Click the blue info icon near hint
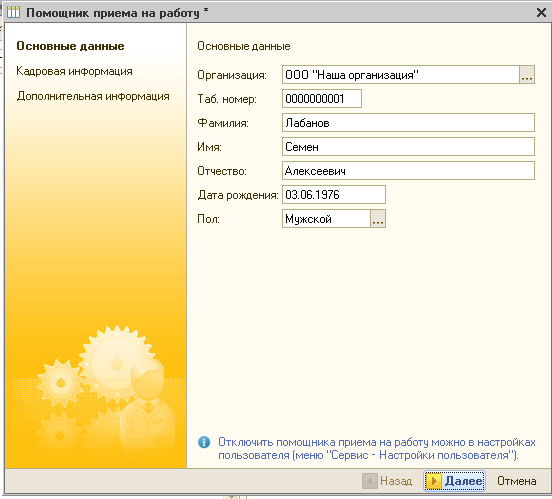The width and height of the screenshot is (552, 499). (x=204, y=442)
